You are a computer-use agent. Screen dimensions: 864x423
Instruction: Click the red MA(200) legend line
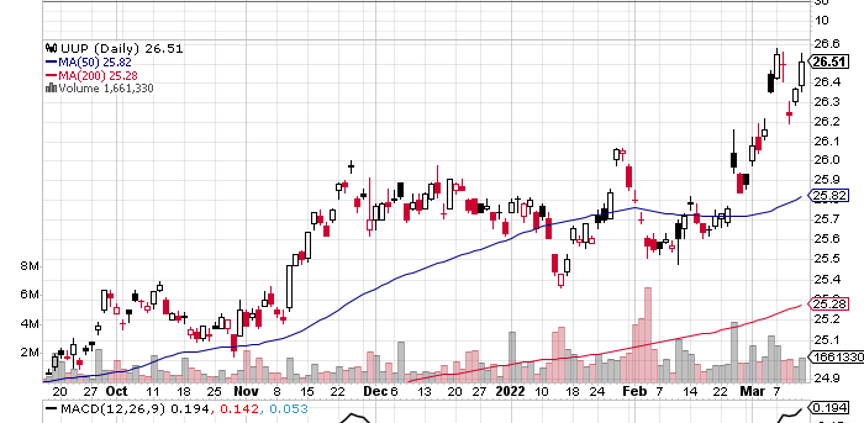(x=52, y=75)
